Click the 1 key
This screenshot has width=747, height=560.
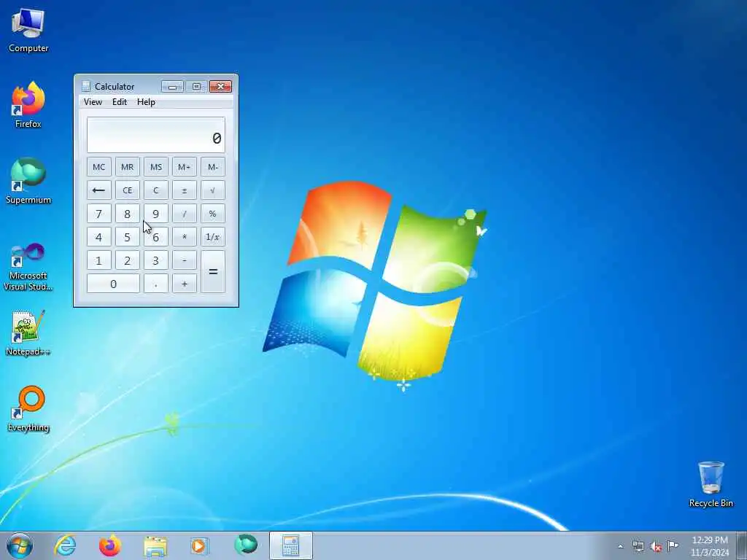[x=98, y=260]
